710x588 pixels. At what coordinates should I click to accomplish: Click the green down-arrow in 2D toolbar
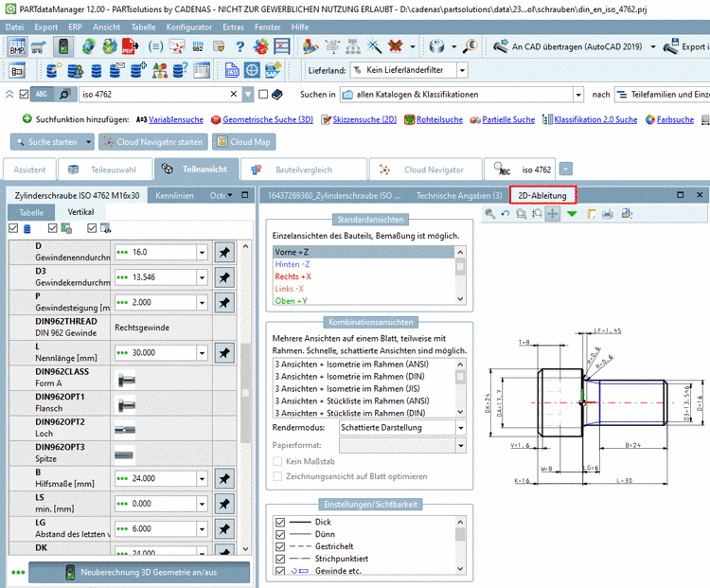tap(571, 214)
